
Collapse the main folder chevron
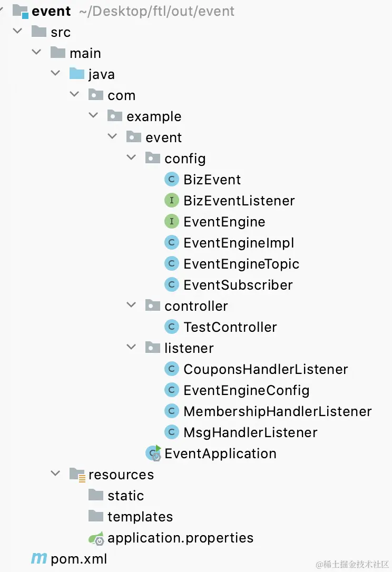point(36,53)
